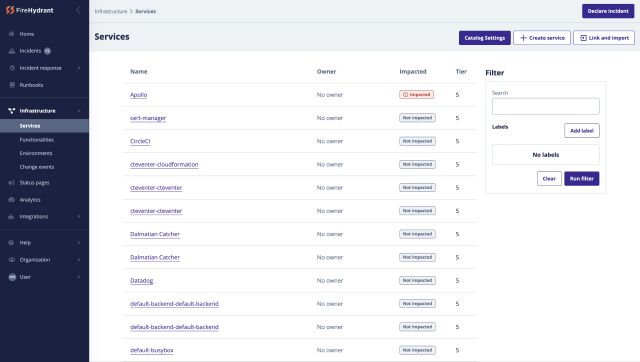Expand the Incident response submenu chevron
Image resolution: width=640 pixels, height=362 pixels.
pyautogui.click(x=79, y=68)
